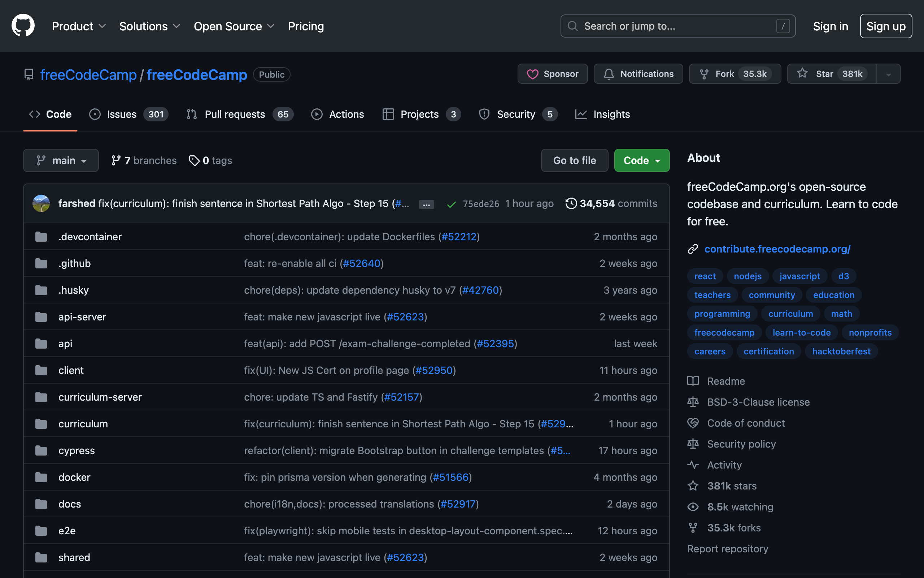924x578 pixels.
Task: Click the Sign in link
Action: [831, 26]
